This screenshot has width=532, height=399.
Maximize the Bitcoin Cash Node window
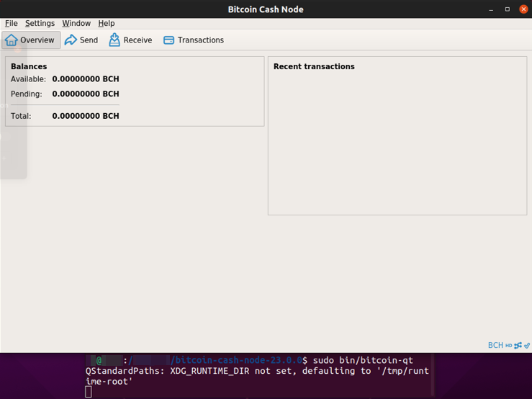coord(507,9)
